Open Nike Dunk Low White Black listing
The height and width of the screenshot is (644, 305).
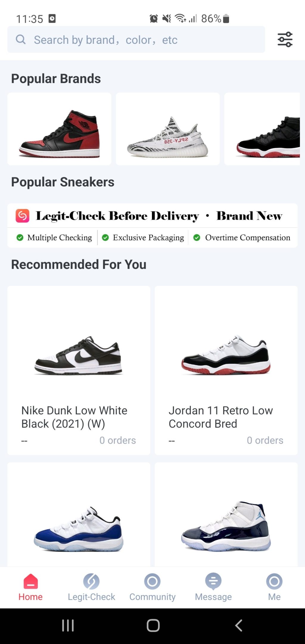[x=79, y=370]
